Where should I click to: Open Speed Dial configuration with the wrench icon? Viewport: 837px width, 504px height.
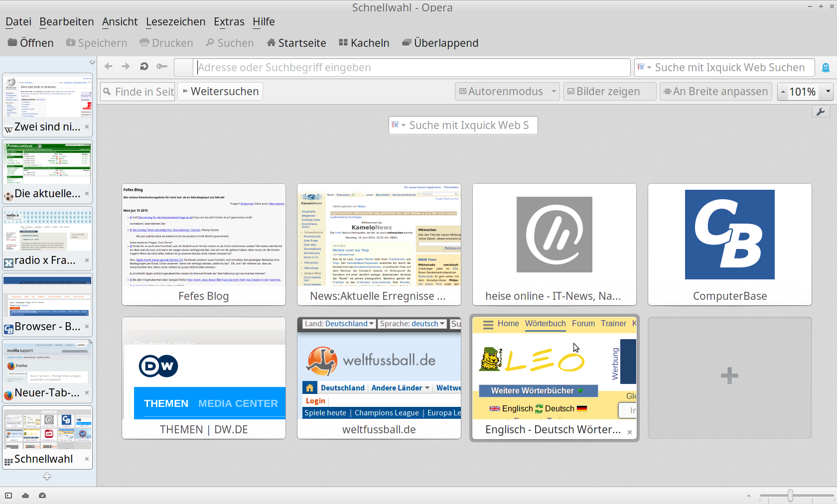click(821, 112)
